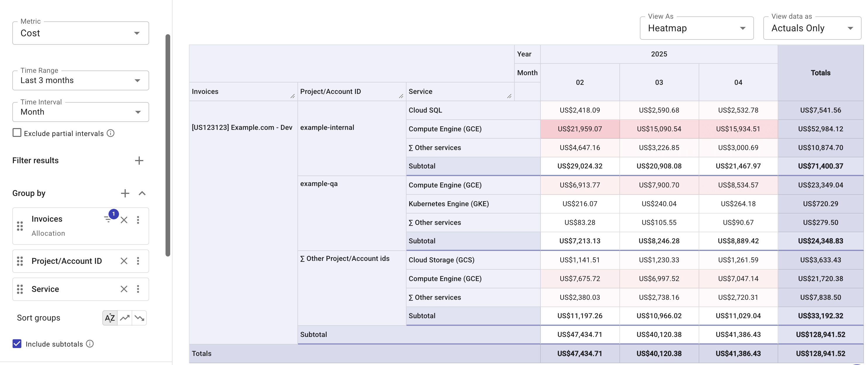Sort groups by ascending trend icon
The image size is (868, 365).
point(125,318)
